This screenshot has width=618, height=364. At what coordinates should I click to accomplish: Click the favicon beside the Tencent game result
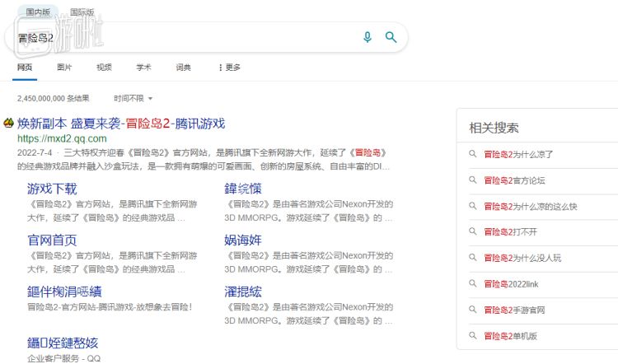tap(8, 124)
